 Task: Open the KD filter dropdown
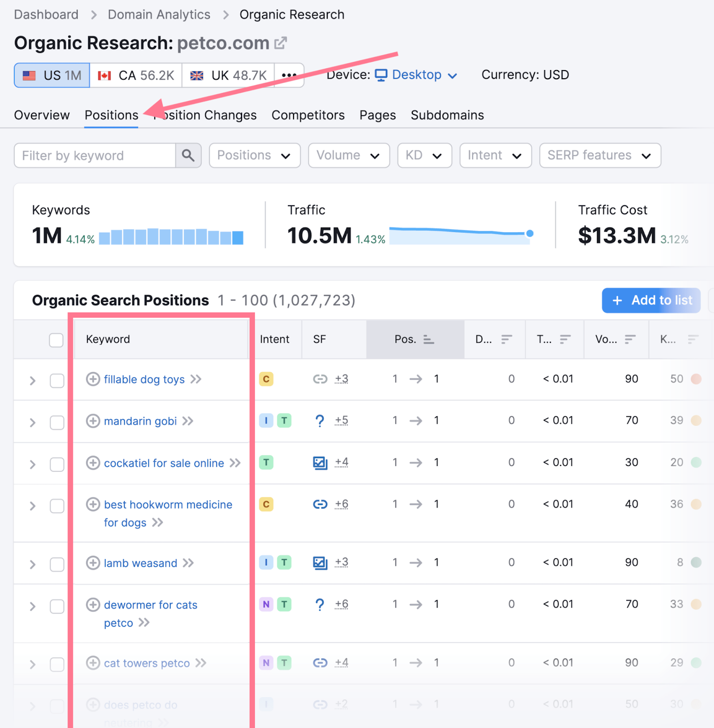(x=425, y=156)
